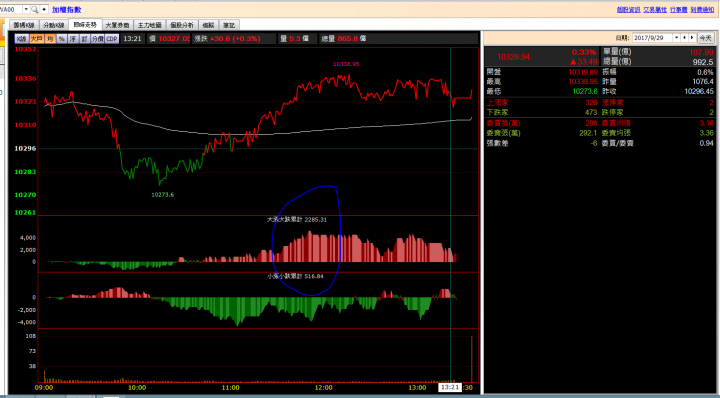Click the 昨收 value 10296.45
720x398 pixels.
(699, 91)
